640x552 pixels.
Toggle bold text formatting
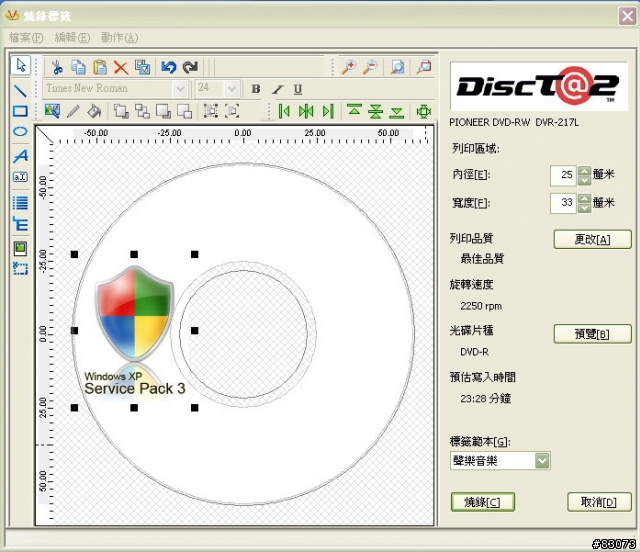tap(256, 89)
